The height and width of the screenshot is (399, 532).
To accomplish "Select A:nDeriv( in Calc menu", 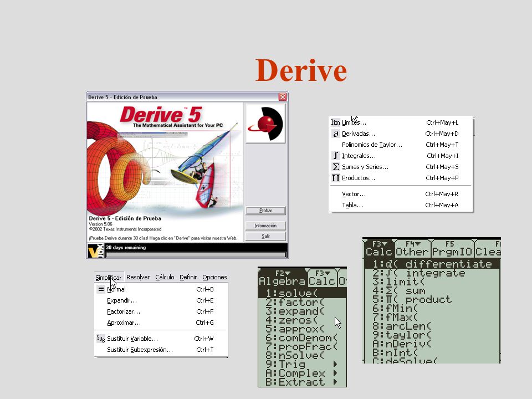I will tap(432, 344).
